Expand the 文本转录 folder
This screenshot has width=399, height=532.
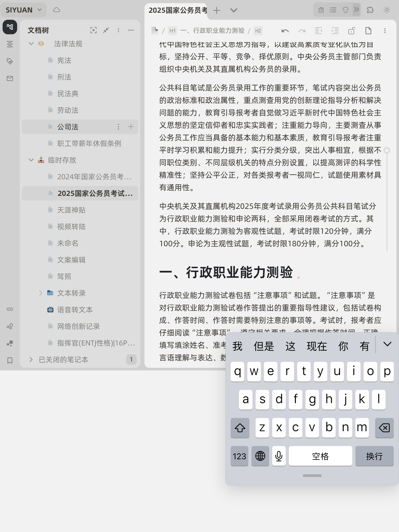(x=41, y=293)
